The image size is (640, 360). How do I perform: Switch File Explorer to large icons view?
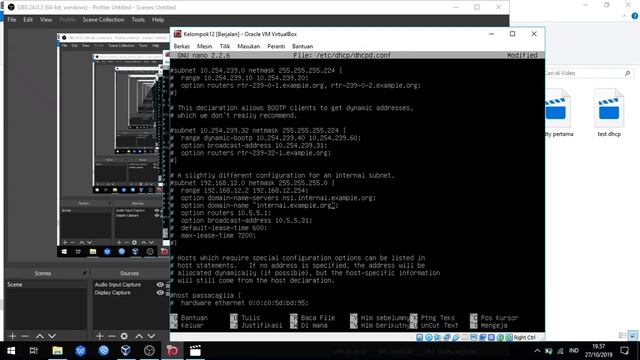(x=633, y=336)
